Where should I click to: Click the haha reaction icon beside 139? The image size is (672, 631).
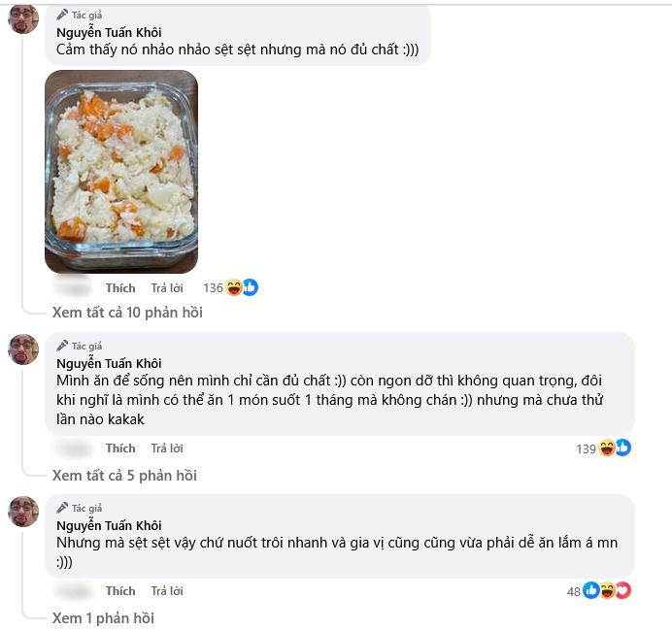coord(607,448)
